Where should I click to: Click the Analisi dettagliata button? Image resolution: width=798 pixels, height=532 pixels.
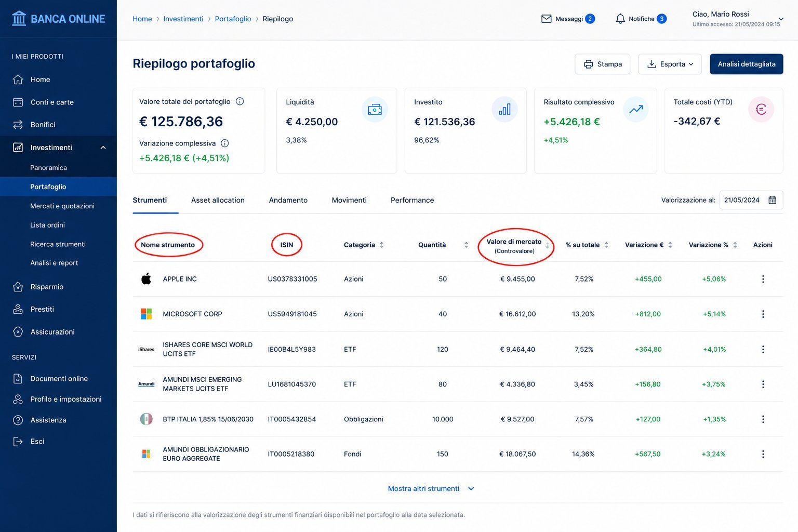tap(747, 64)
